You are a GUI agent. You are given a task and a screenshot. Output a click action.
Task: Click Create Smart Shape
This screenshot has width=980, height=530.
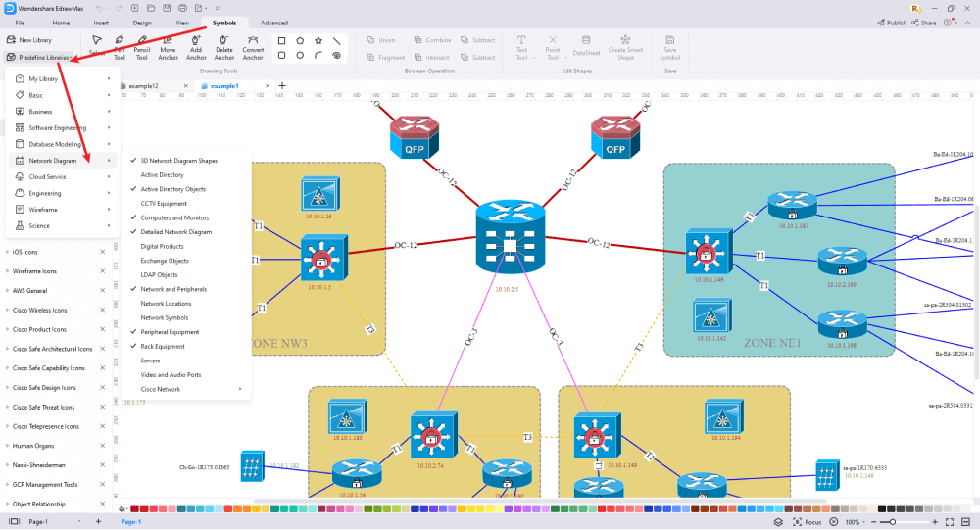(625, 48)
